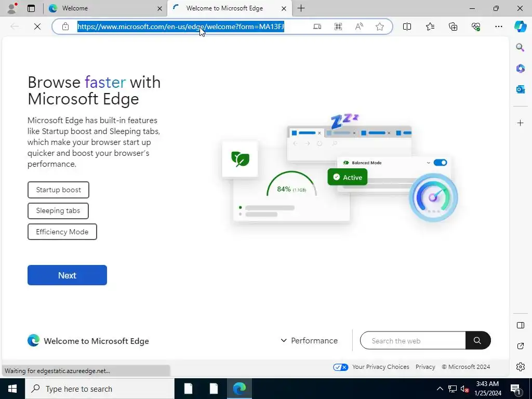Open the Windows Start menu

pos(12,389)
